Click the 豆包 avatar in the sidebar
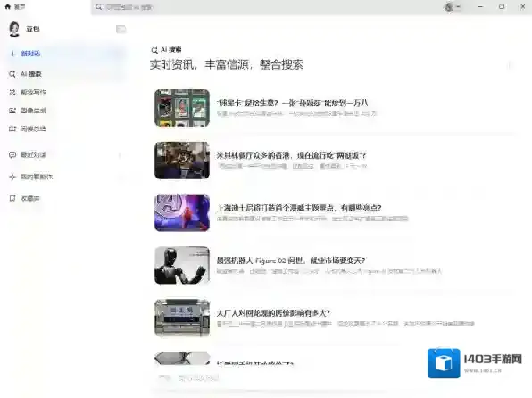 point(14,29)
